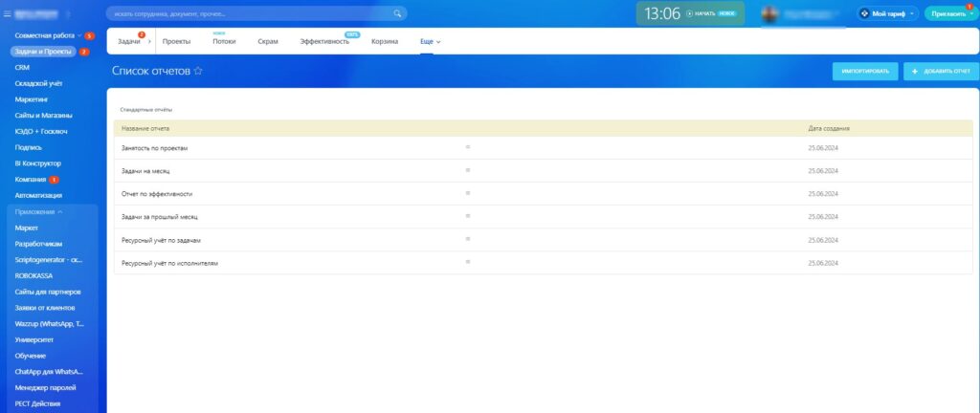Open row menu for Задачи за прошлый месяц

[467, 216]
